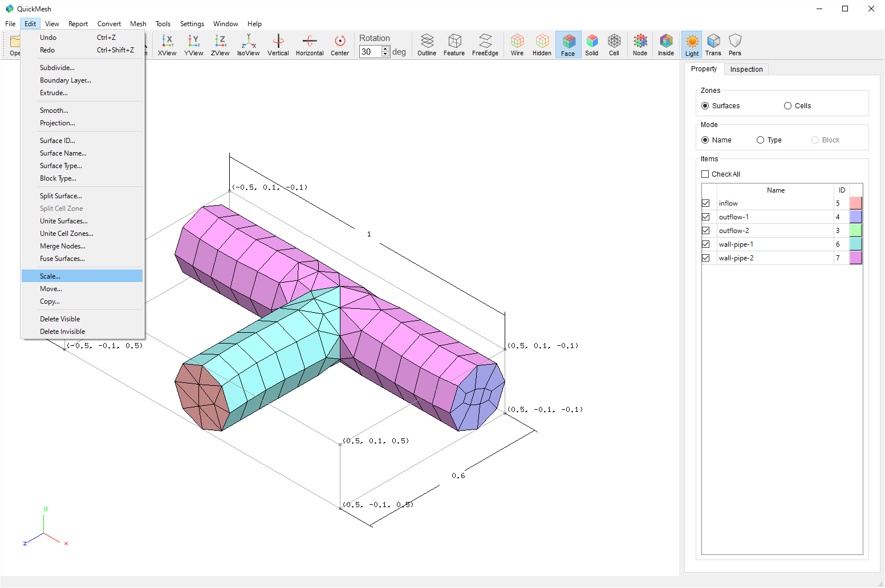Open the Window menu
The image size is (885, 588).
[x=226, y=24]
